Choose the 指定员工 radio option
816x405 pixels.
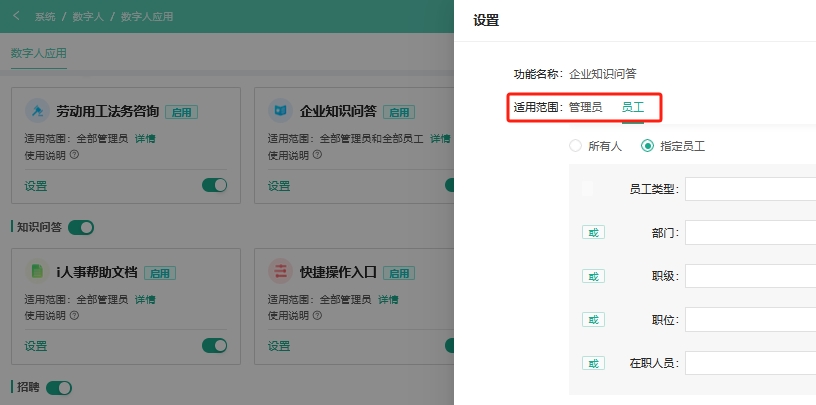648,146
